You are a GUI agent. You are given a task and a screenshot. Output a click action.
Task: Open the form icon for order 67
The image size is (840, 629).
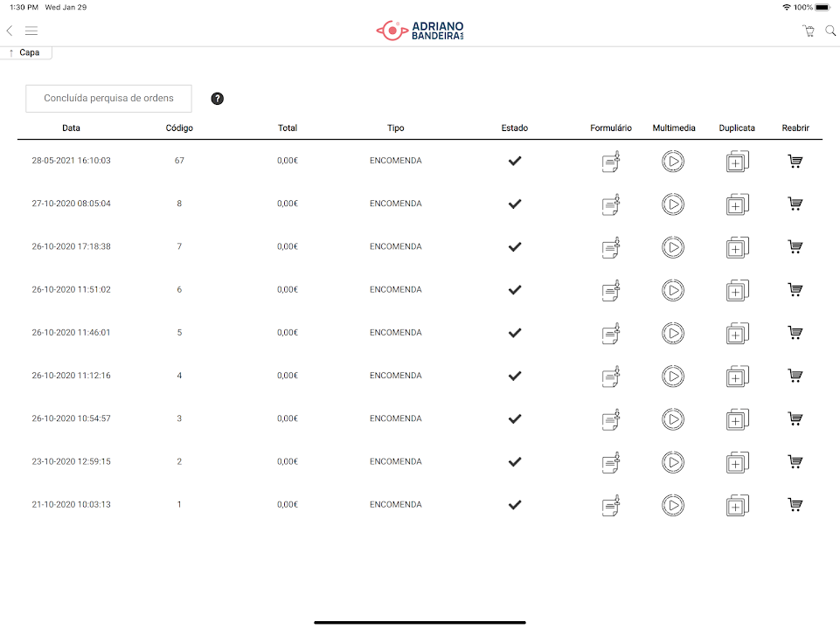[611, 162]
